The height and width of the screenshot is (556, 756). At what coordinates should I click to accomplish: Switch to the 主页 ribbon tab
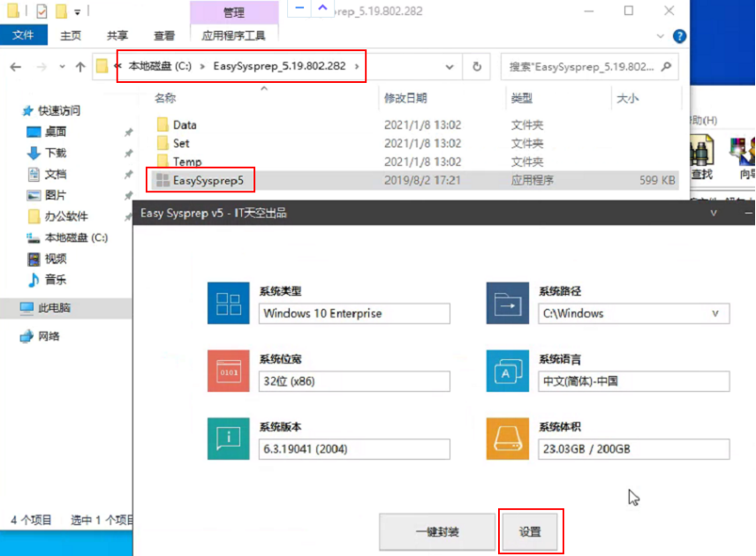pyautogui.click(x=71, y=35)
